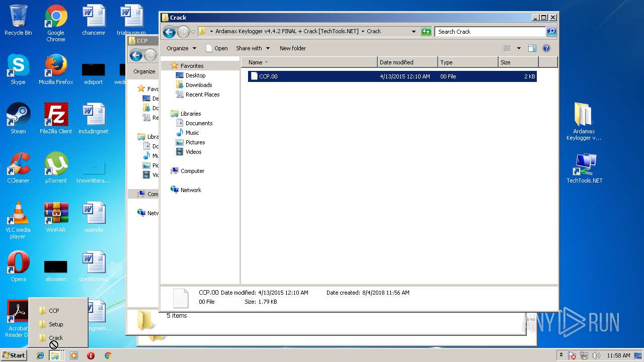Toggle the preview pane icon

[x=532, y=48]
